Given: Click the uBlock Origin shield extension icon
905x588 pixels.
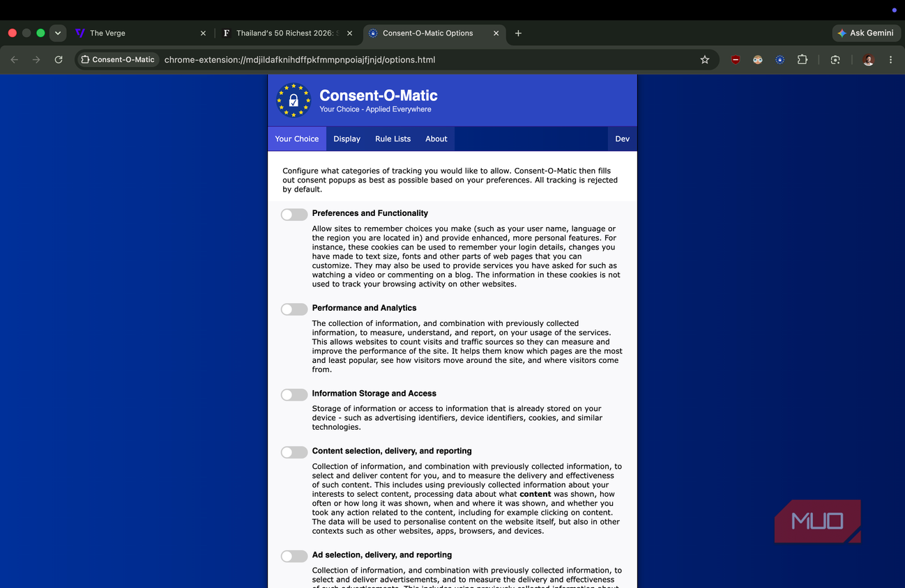Looking at the screenshot, I should point(735,60).
